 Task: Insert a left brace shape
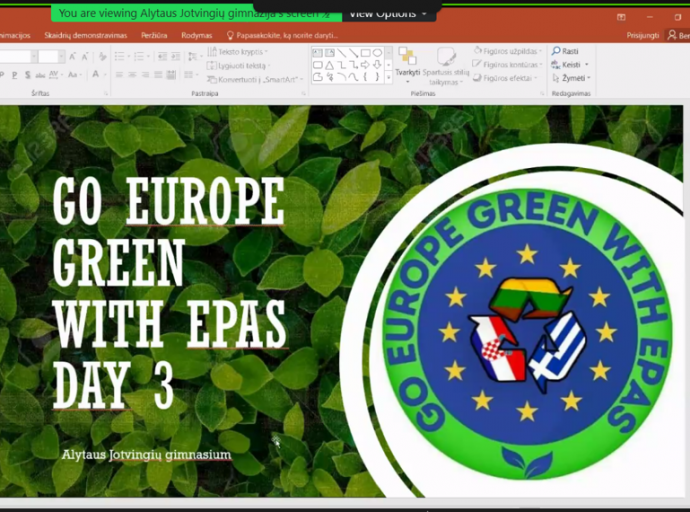[365, 77]
